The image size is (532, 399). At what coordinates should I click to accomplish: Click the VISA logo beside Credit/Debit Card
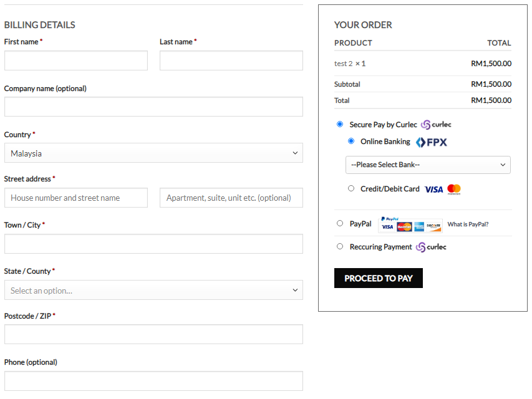click(x=433, y=190)
